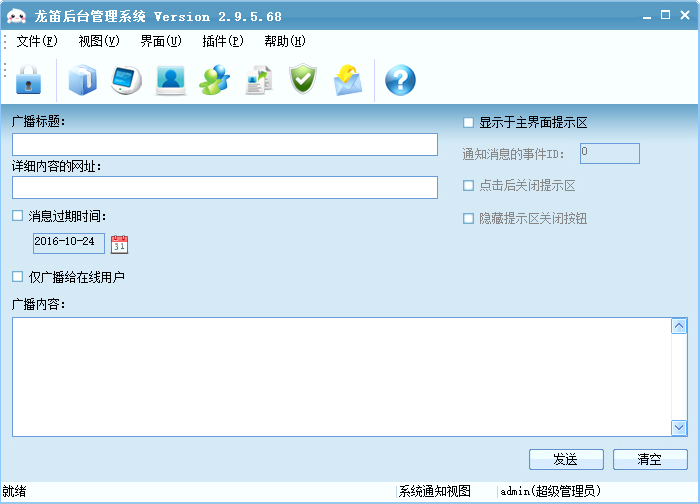Click the 通知消息的事件ID field
This screenshot has width=700, height=504.
pyautogui.click(x=610, y=153)
